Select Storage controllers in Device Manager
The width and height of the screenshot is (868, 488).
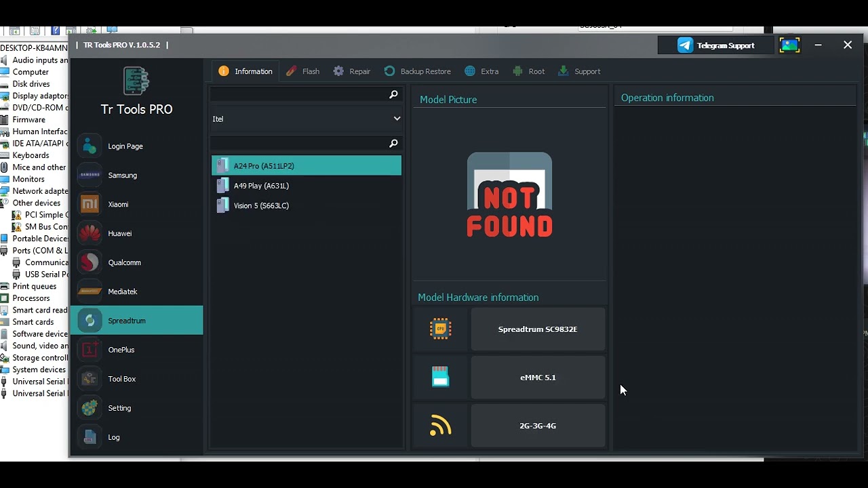click(40, 358)
